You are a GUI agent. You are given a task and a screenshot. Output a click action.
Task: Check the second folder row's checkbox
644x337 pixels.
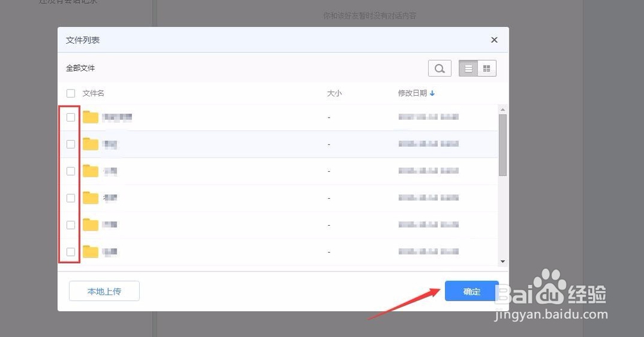click(71, 144)
